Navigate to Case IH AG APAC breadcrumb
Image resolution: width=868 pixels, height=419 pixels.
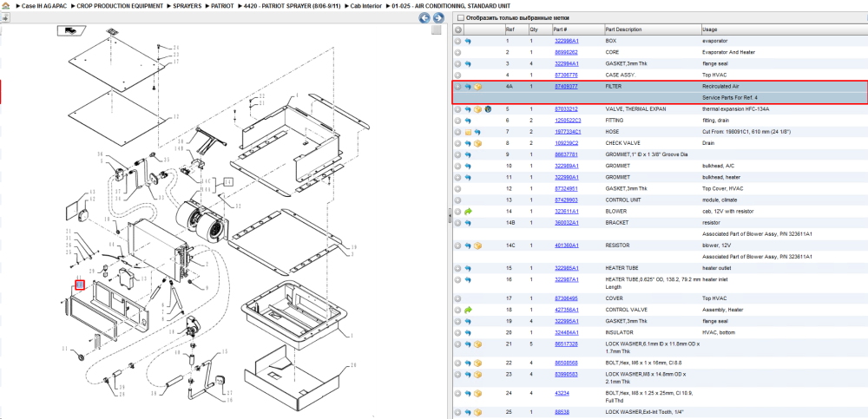click(43, 5)
